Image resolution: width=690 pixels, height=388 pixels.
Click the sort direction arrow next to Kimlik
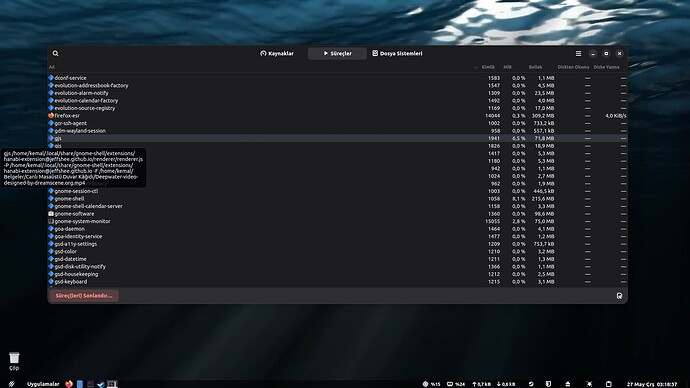click(476, 67)
